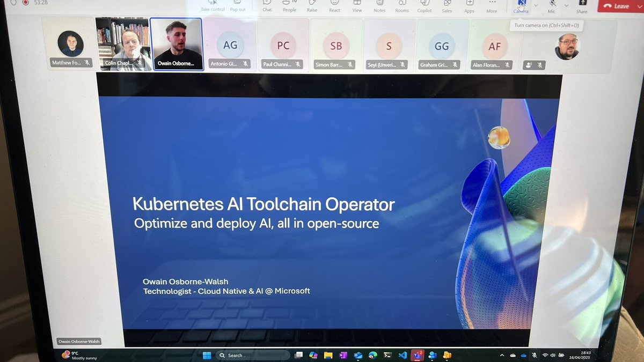Toggle the Mic mute button
Screen dimensions: 644x362
pyautogui.click(x=552, y=5)
